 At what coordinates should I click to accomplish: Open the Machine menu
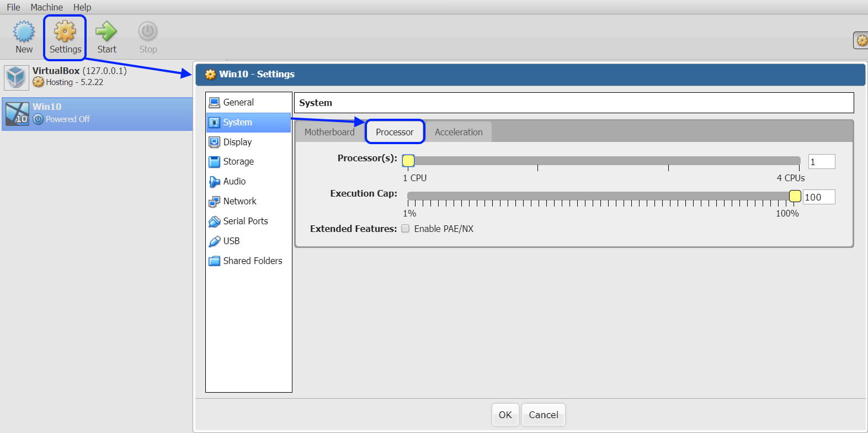tap(47, 7)
